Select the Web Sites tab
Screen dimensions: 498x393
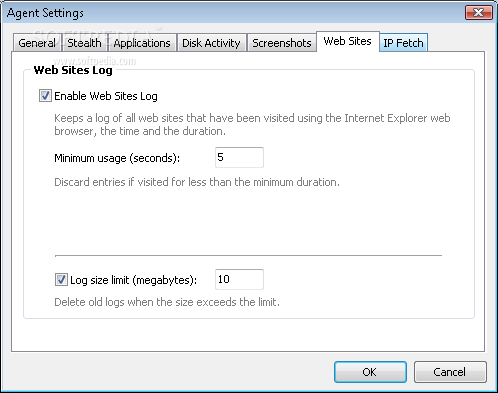pos(347,41)
